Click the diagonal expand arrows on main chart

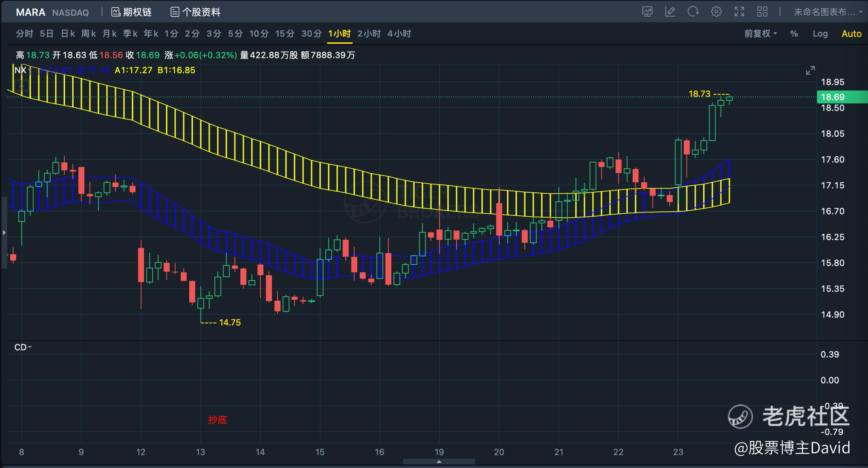point(810,70)
